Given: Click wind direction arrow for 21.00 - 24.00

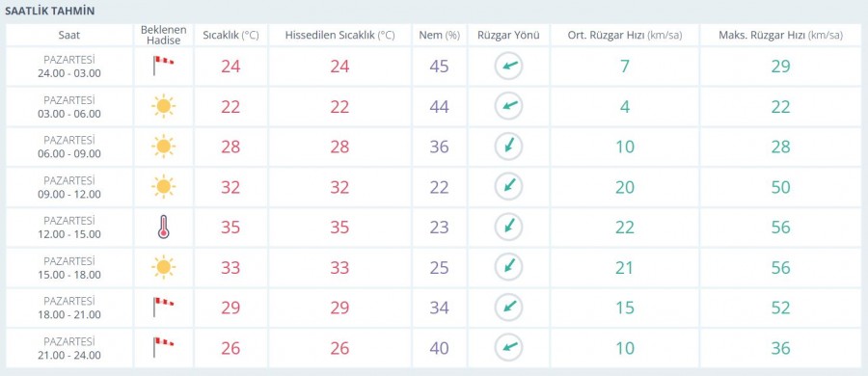Looking at the screenshot, I should [x=508, y=348].
